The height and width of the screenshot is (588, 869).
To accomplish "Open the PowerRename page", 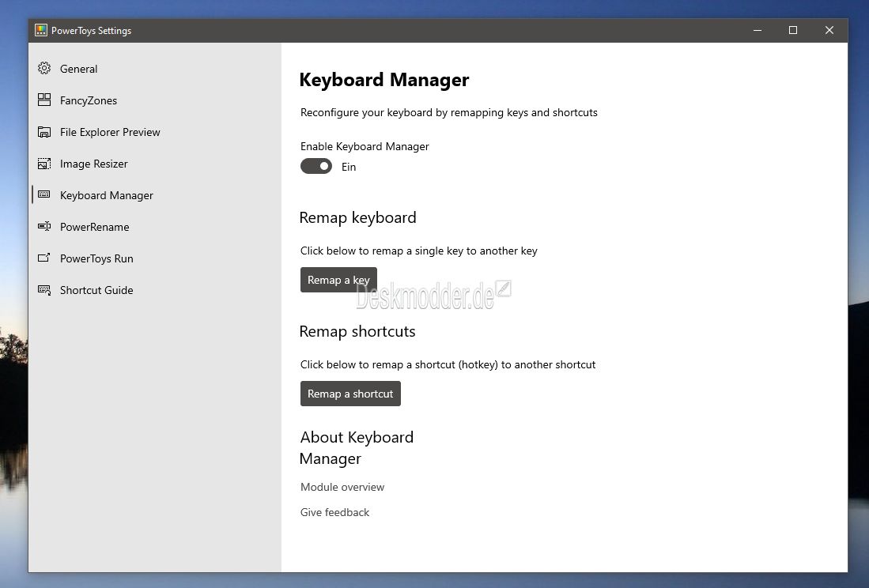I will (155, 227).
